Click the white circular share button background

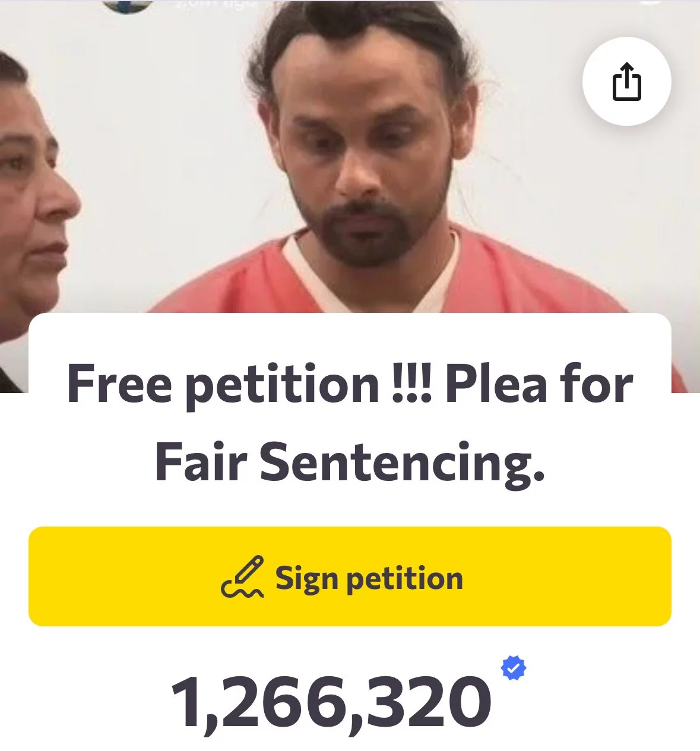tap(627, 81)
